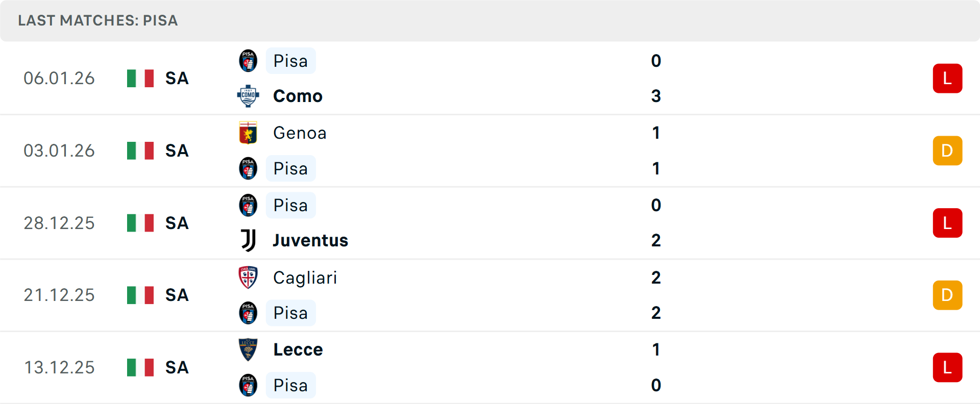
Task: Open the Como team link
Action: click(298, 96)
